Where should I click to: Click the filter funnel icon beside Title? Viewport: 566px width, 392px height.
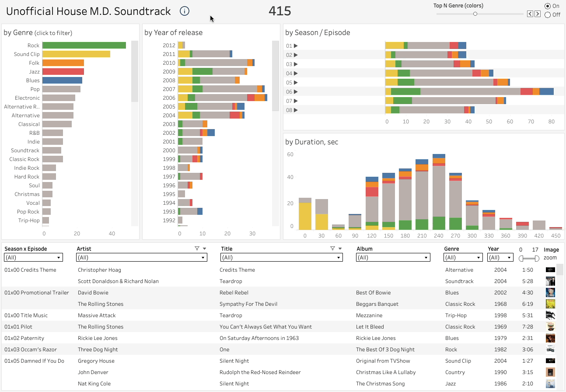(x=332, y=248)
